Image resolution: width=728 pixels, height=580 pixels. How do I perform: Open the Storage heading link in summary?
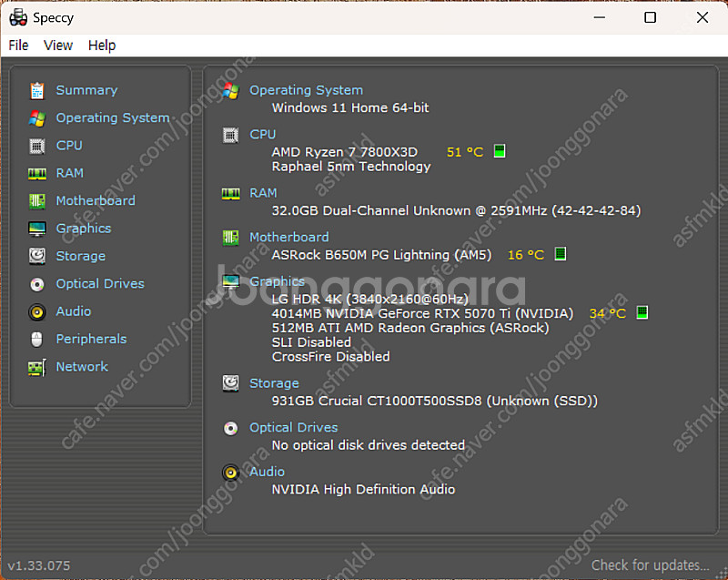[275, 383]
